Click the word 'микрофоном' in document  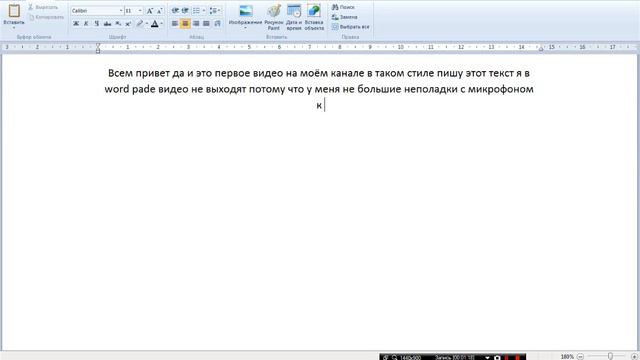500,89
